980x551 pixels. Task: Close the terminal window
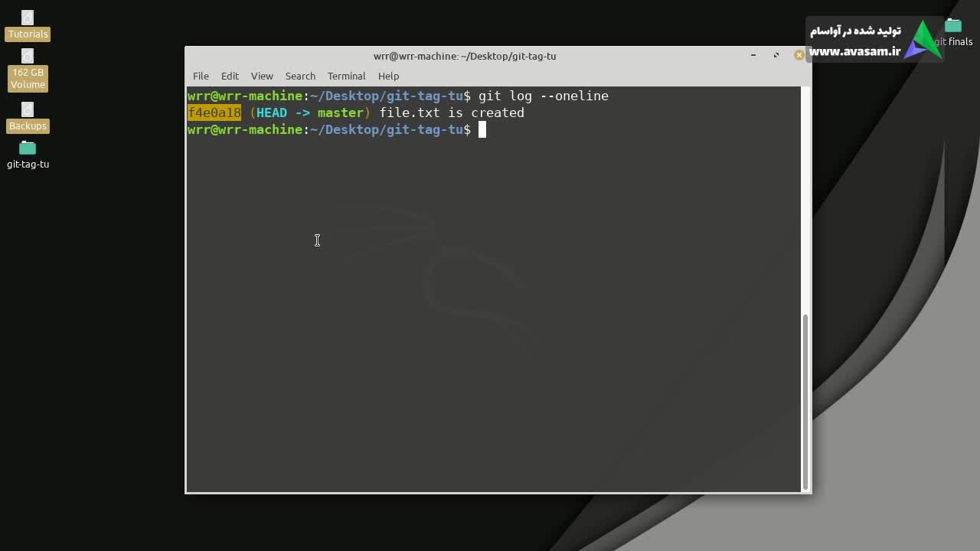coord(799,55)
